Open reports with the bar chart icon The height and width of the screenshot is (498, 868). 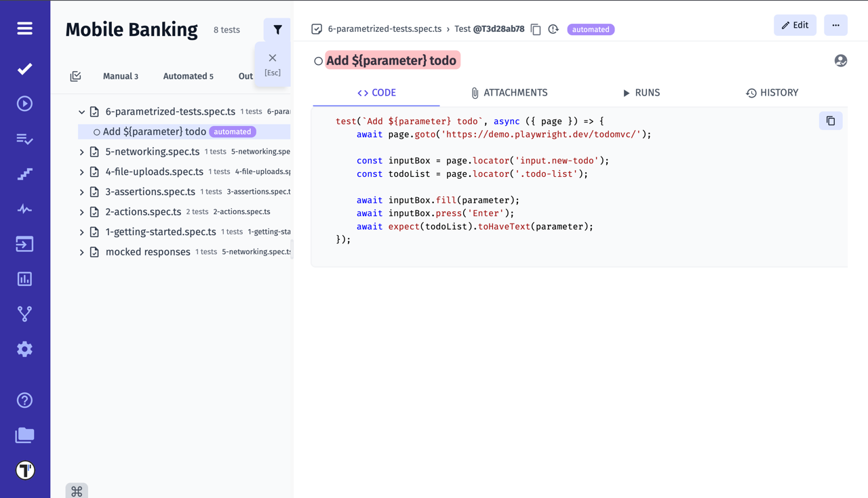[x=24, y=278]
